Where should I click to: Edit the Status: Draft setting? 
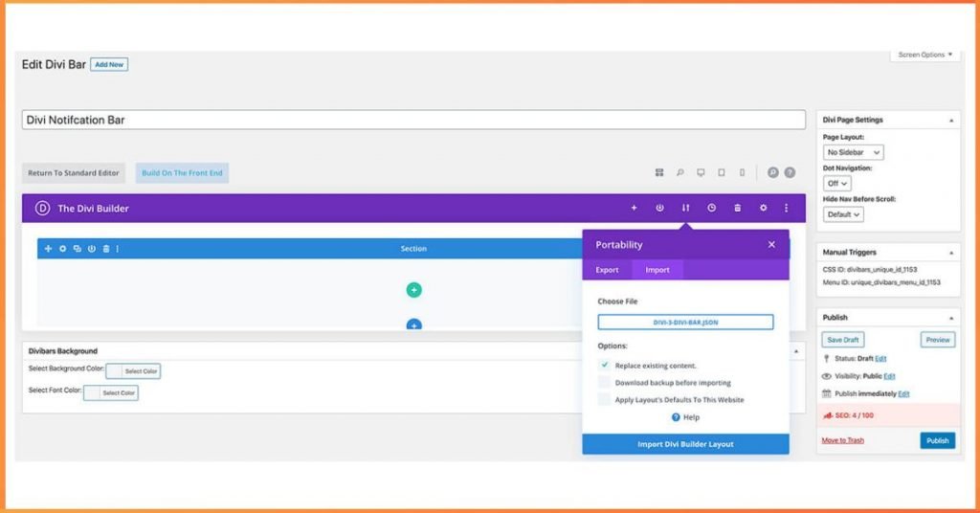(880, 359)
